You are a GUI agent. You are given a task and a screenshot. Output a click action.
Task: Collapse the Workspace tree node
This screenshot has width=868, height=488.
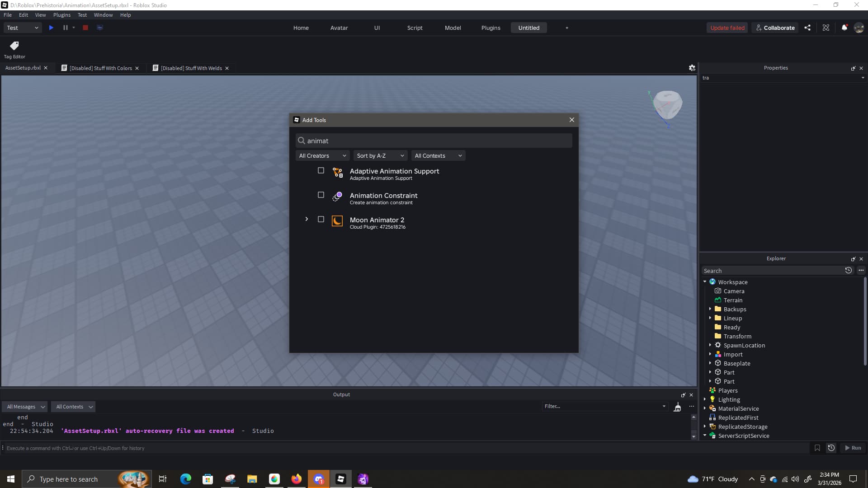705,282
